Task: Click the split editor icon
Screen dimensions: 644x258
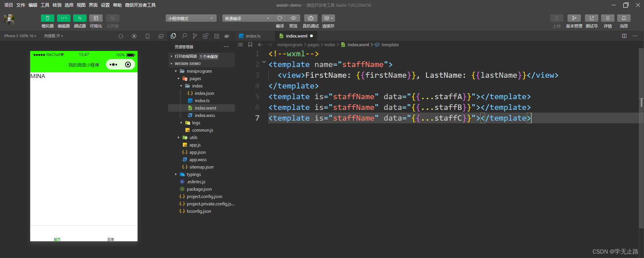Action: pyautogui.click(x=624, y=36)
